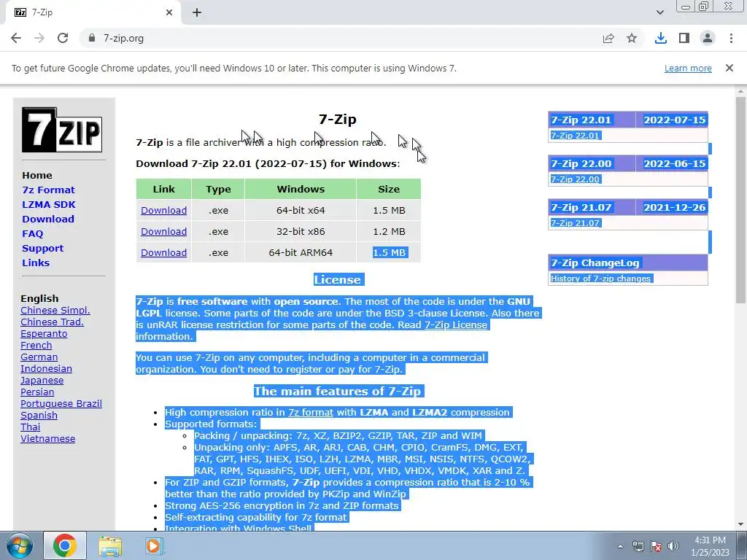This screenshot has height=560, width=747.
Task: Switch language to Spanish
Action: click(x=39, y=415)
